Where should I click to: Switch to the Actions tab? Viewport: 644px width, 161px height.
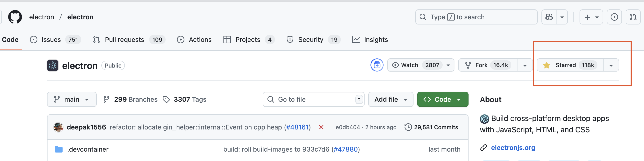click(194, 40)
